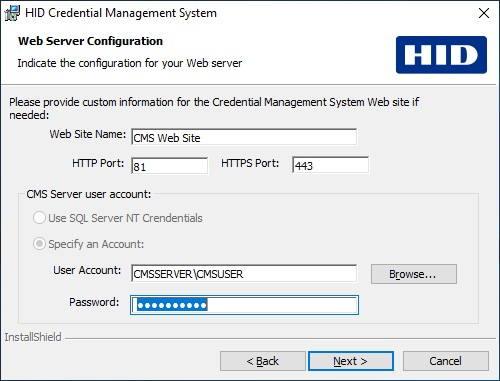Click the blue HID logo
The height and width of the screenshot is (381, 500).
[x=441, y=55]
